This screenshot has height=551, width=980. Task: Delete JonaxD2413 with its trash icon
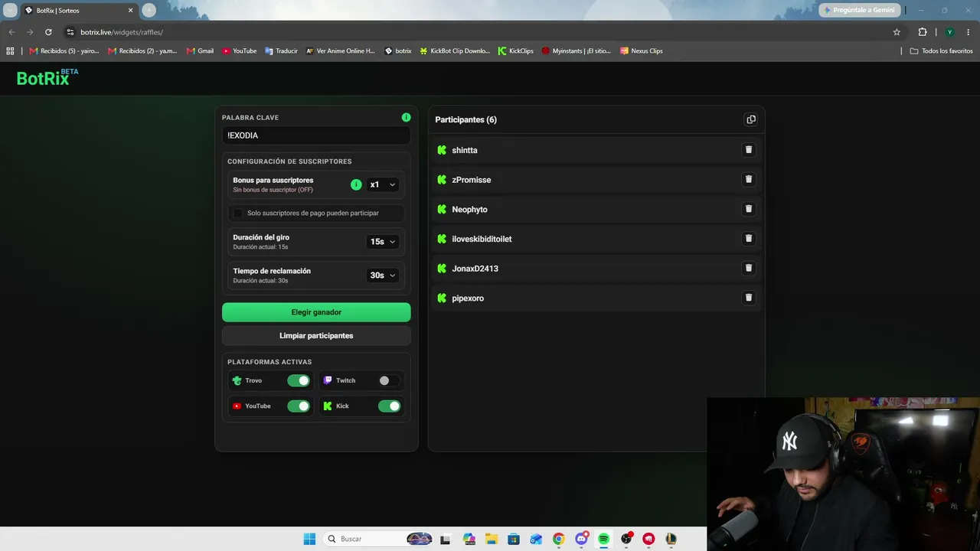[749, 268]
